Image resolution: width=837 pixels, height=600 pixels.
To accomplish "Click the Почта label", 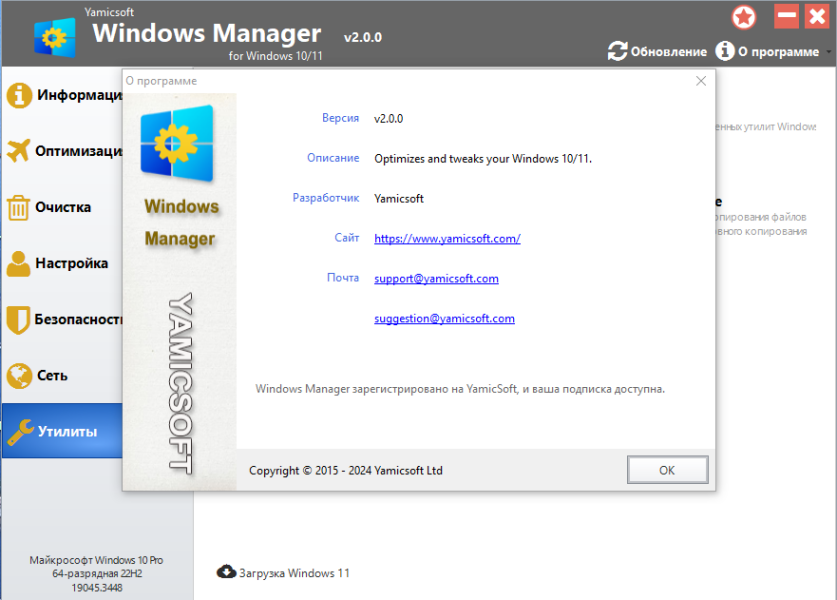I will (343, 278).
